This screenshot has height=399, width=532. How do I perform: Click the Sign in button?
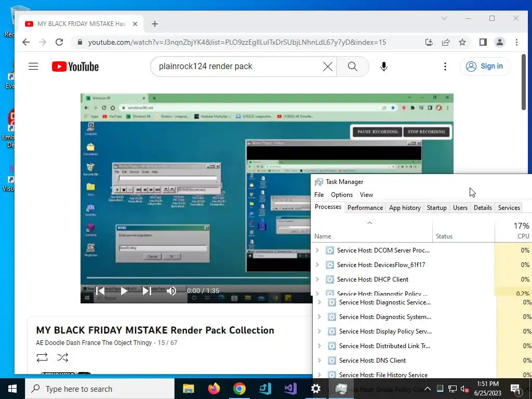pyautogui.click(x=485, y=66)
